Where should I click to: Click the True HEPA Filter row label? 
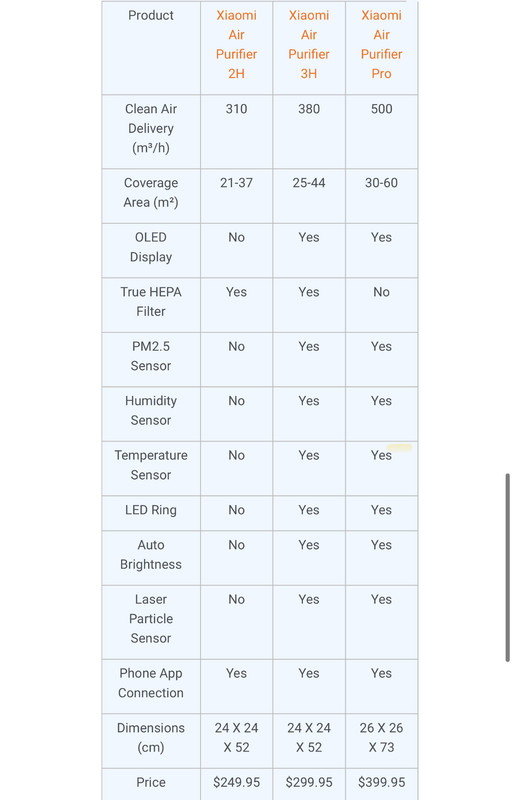pos(151,302)
